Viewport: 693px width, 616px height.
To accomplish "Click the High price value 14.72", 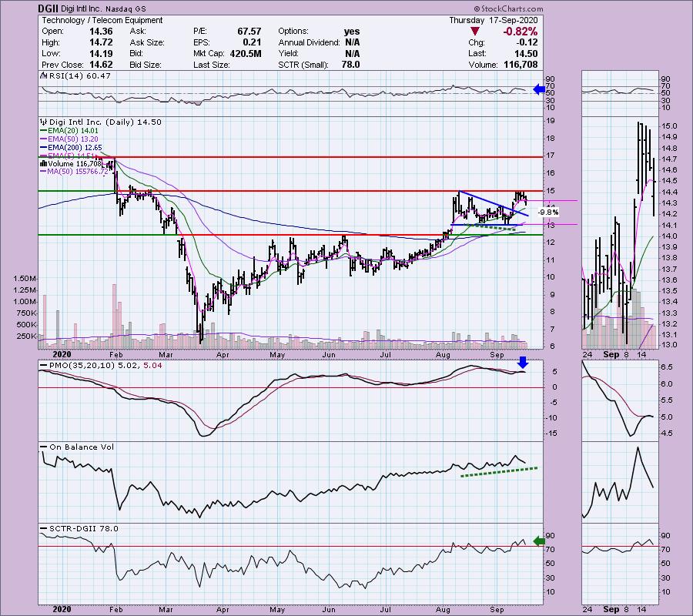I will (x=101, y=42).
